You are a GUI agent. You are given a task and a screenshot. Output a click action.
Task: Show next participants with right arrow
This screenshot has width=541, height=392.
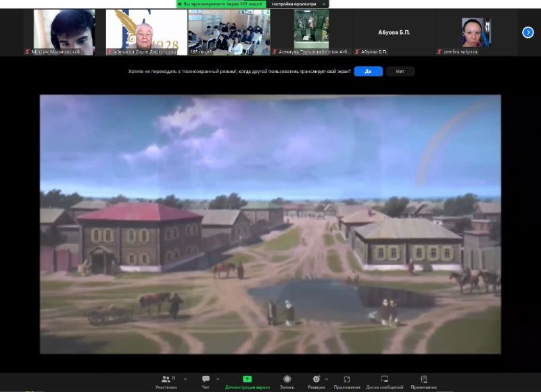pyautogui.click(x=528, y=32)
